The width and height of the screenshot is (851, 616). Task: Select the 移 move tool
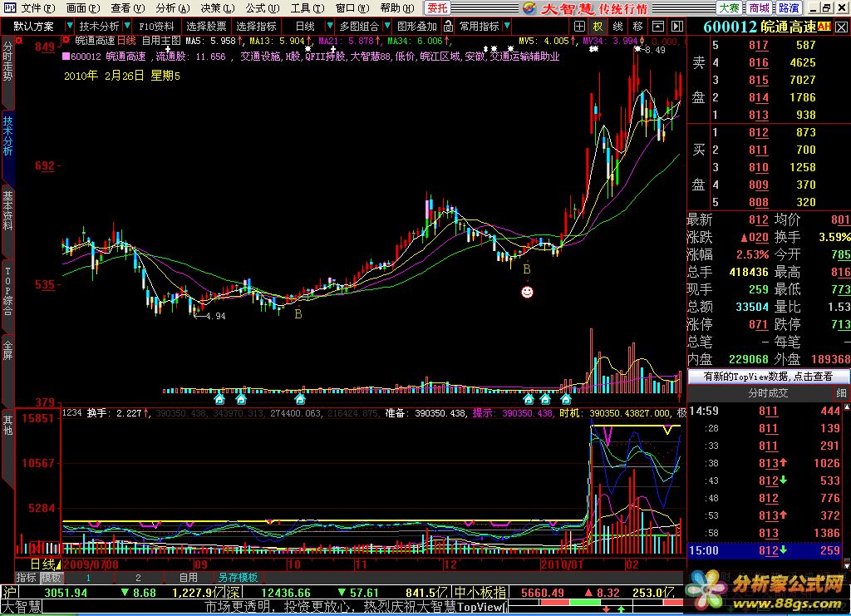(x=637, y=26)
